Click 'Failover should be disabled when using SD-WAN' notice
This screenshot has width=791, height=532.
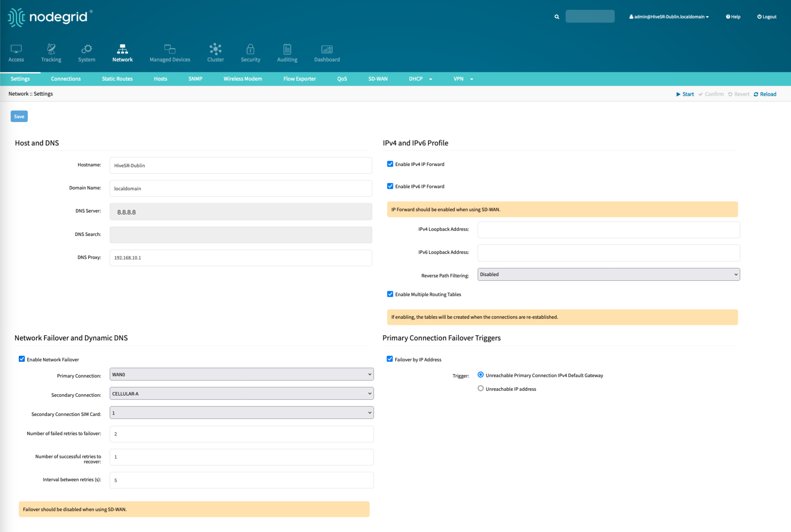[194, 509]
